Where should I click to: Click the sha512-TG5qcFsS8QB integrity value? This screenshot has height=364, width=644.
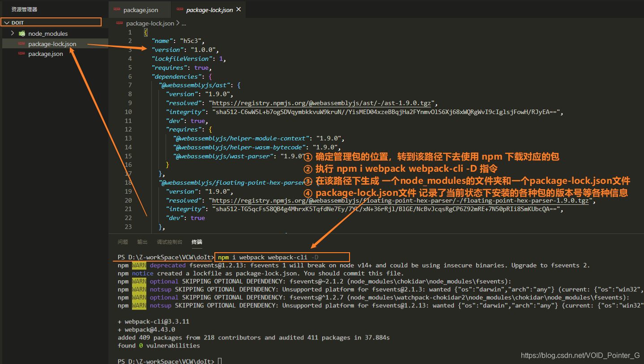(387, 209)
